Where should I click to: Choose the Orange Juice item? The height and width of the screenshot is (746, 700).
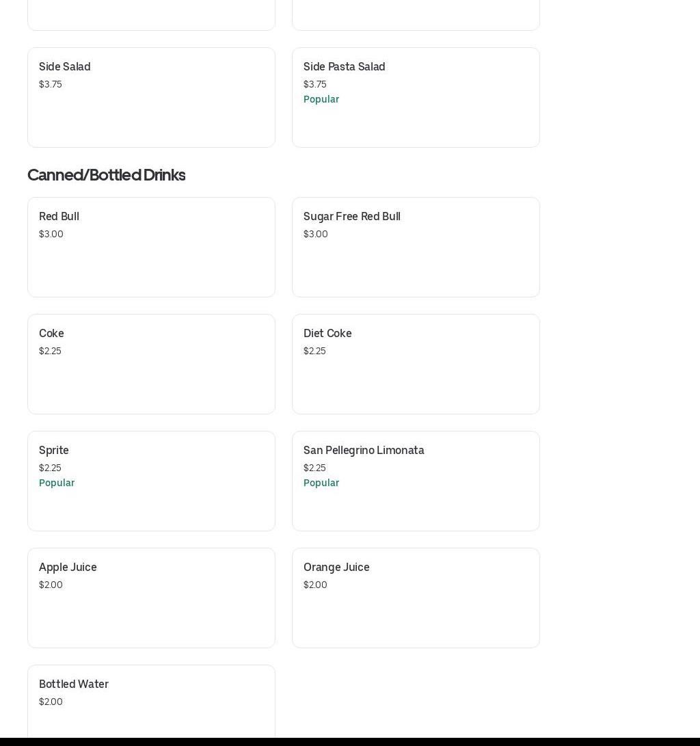416,598
